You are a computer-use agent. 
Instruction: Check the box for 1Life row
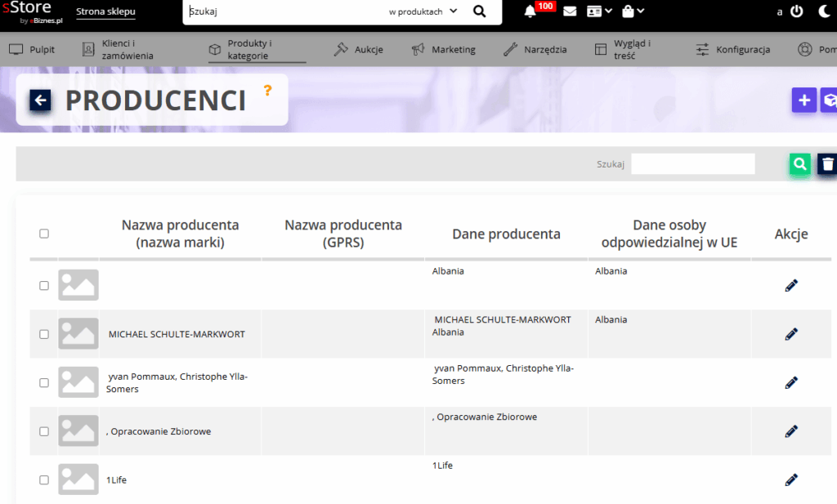click(x=44, y=479)
